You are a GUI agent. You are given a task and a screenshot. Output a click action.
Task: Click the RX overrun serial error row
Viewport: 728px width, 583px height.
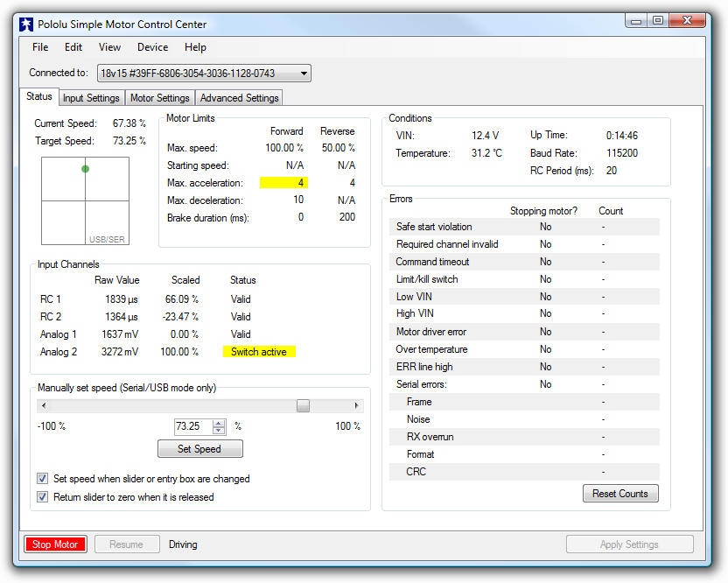coord(525,437)
